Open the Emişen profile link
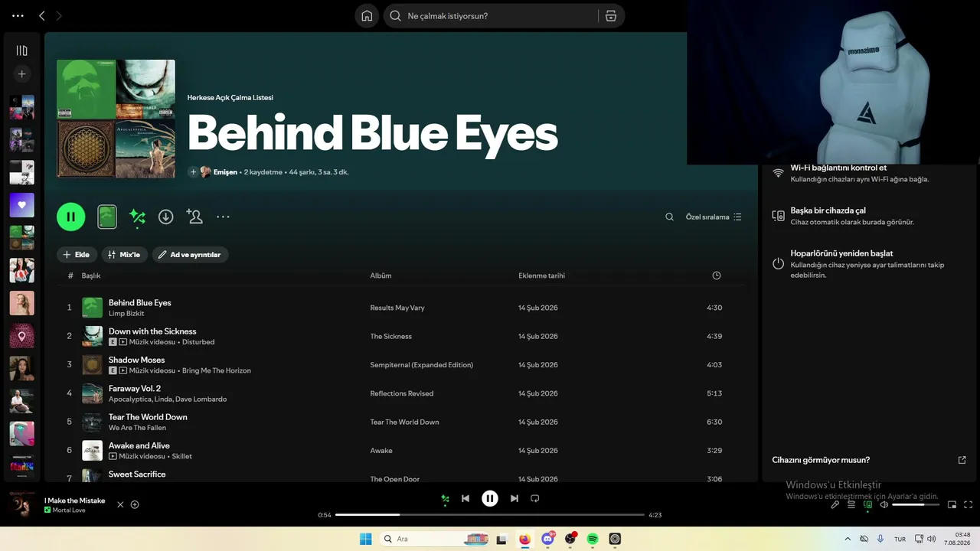This screenshot has height=551, width=980. coord(225,172)
